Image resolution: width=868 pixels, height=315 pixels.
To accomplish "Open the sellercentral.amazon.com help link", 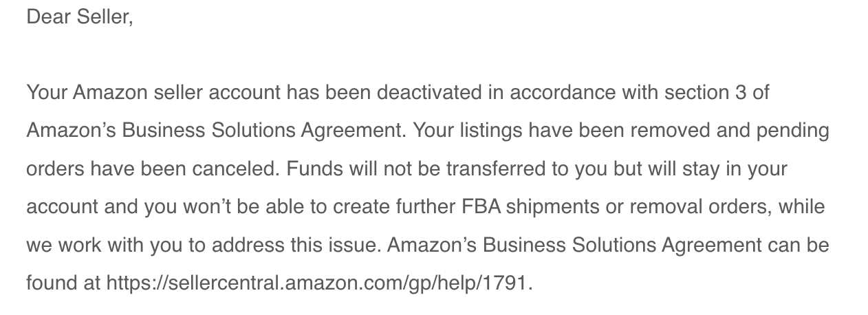I will tap(318, 283).
